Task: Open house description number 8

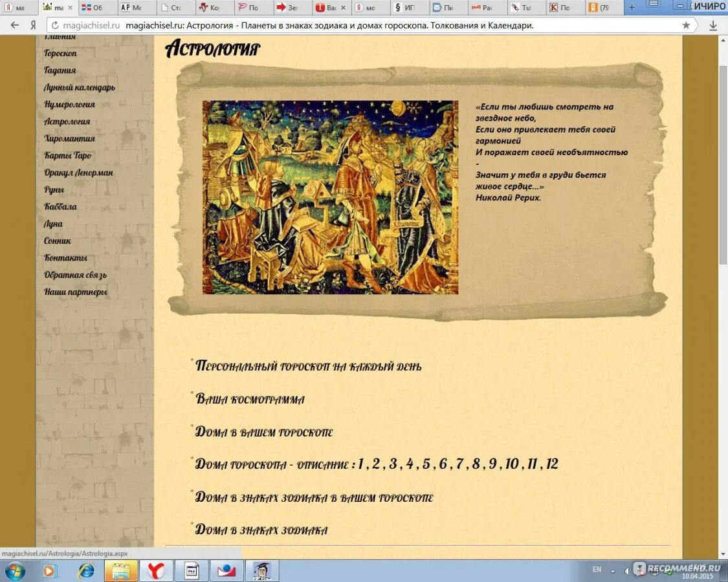Action: tap(476, 464)
